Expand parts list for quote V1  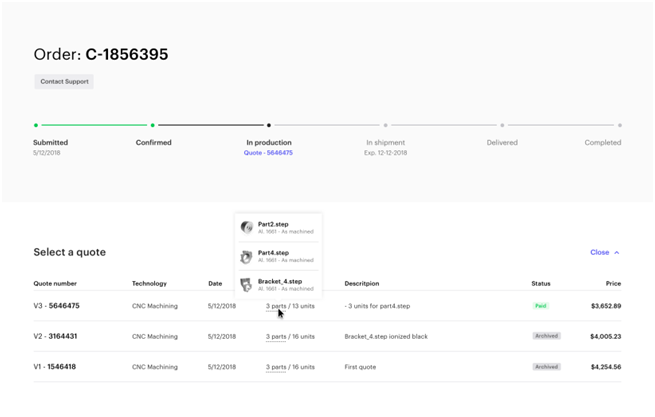click(290, 367)
